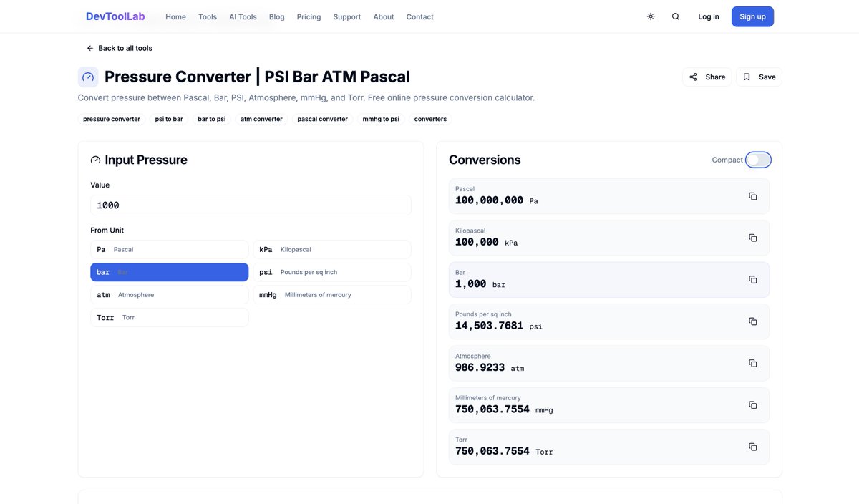859x504 pixels.
Task: Focus the Value input field showing 1000
Action: click(251, 205)
